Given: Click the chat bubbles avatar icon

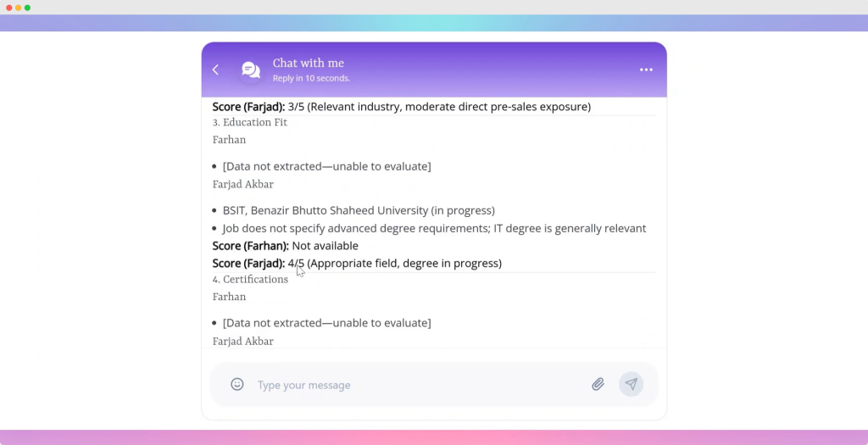Looking at the screenshot, I should pos(251,70).
